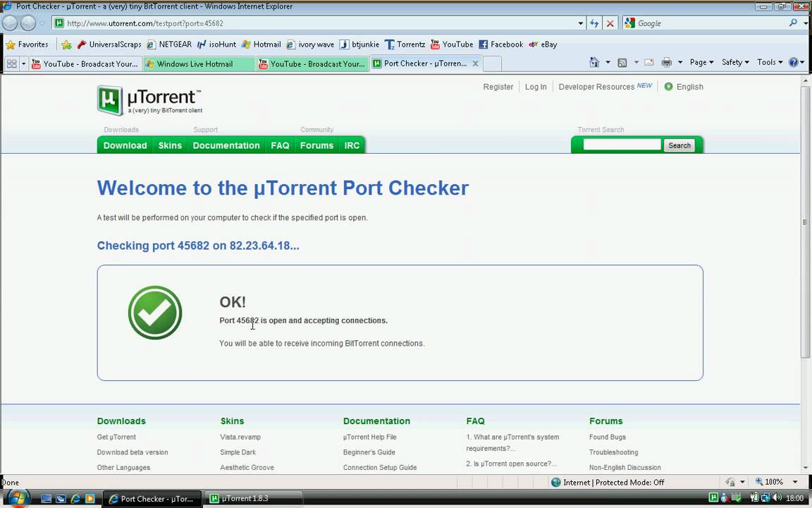Viewport: 812px width, 508px height.
Task: Switch to the first YouTube Broadcast tab
Action: click(x=85, y=64)
